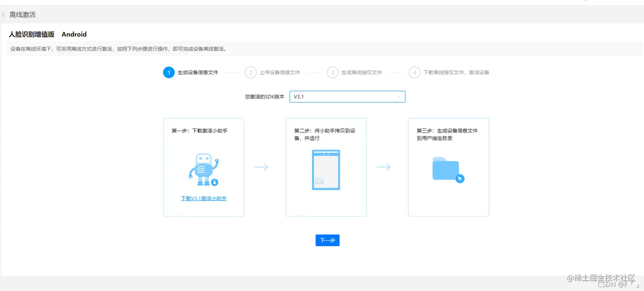Click the back chevron beside 离线激活
Image resolution: width=644 pixels, height=291 pixels.
click(4, 14)
